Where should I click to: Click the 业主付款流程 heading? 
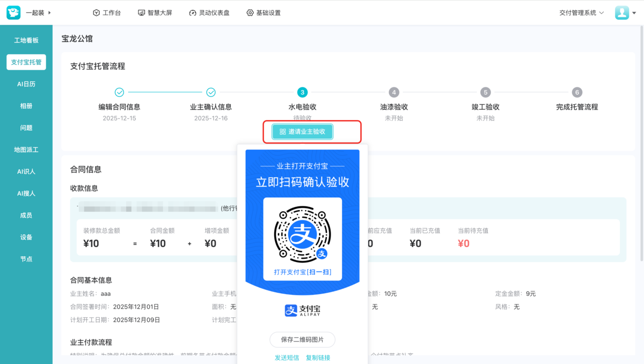coord(91,342)
